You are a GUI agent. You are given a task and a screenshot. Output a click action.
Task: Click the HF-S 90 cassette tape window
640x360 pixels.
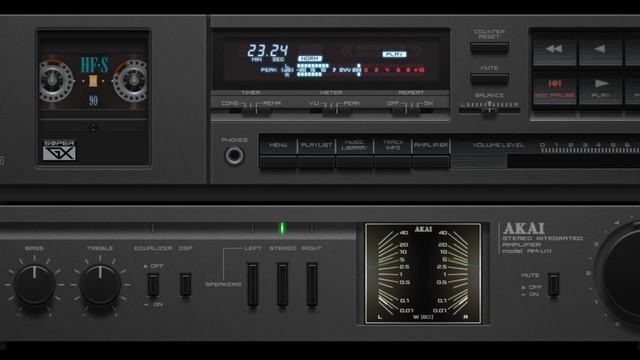(x=93, y=81)
